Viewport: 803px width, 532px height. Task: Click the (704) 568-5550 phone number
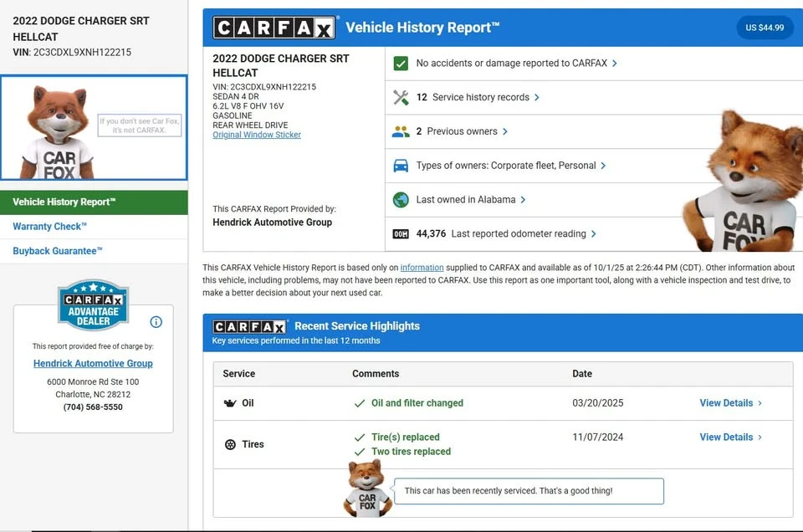(93, 407)
